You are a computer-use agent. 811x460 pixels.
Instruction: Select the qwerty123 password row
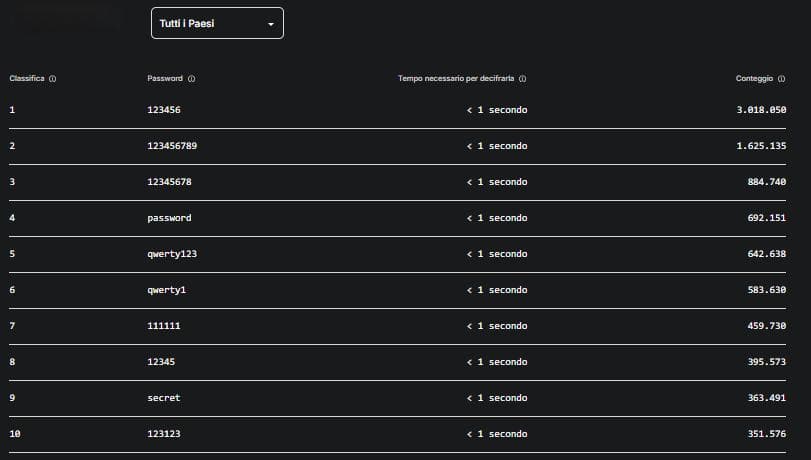pyautogui.click(x=397, y=254)
